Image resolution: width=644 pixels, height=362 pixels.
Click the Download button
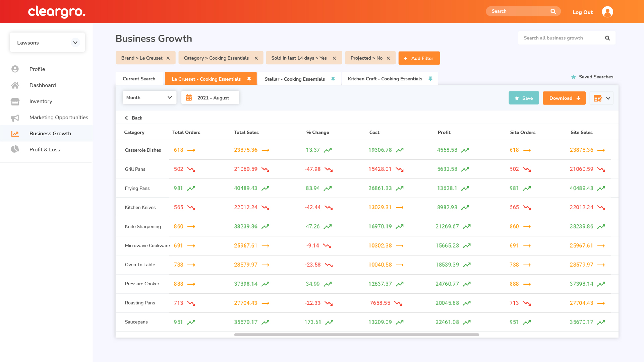(564, 98)
